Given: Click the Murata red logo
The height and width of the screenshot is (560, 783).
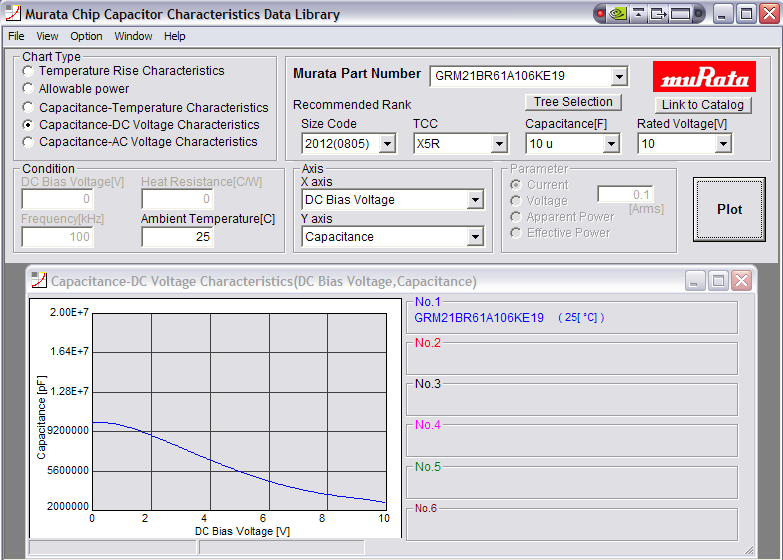Looking at the screenshot, I should (x=704, y=76).
